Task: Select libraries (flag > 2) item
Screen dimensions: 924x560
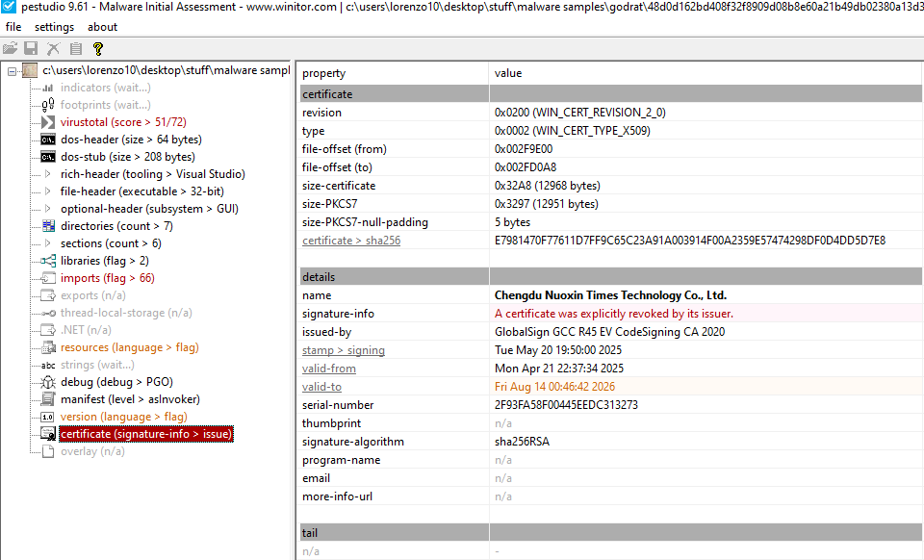Action: pyautogui.click(x=104, y=261)
